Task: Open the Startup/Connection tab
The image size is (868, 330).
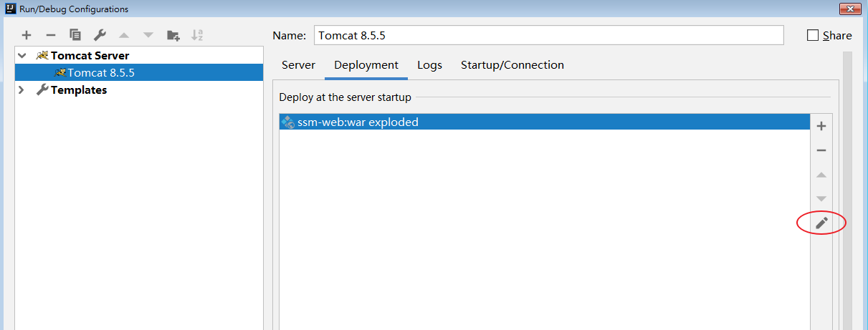Action: click(x=512, y=65)
